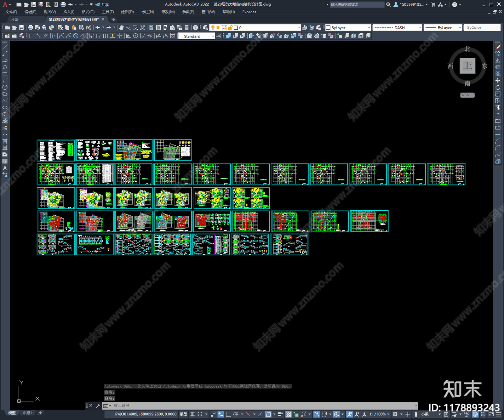Image resolution: width=504 pixels, height=420 pixels.
Task: Open the ByLayer color control swatch
Action: pyautogui.click(x=348, y=28)
